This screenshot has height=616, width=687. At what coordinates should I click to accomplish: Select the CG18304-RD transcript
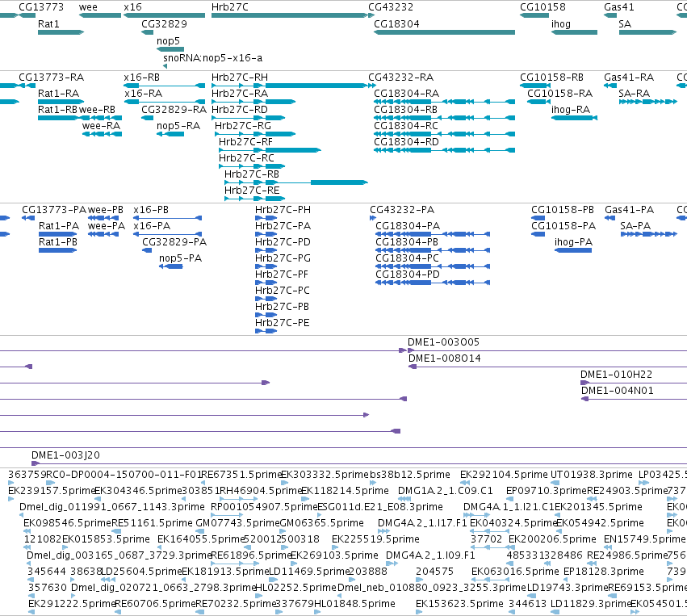(444, 150)
